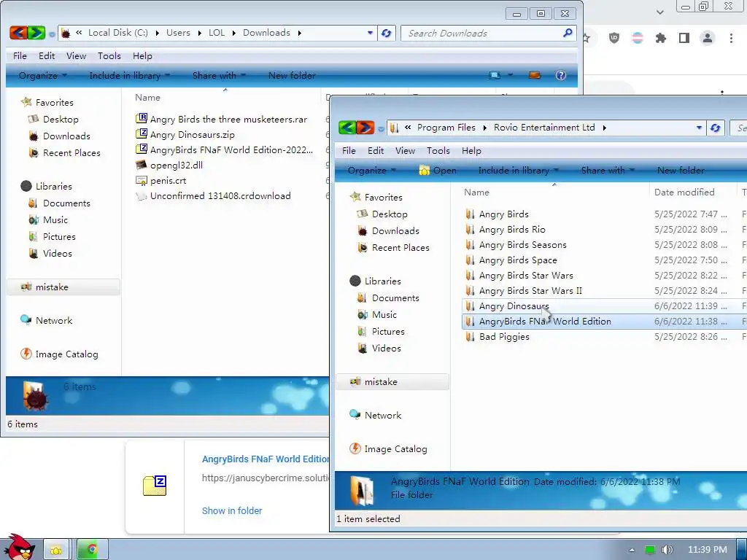This screenshot has height=560, width=747.
Task: Click Open button in Rovio toolbar
Action: [x=438, y=170]
